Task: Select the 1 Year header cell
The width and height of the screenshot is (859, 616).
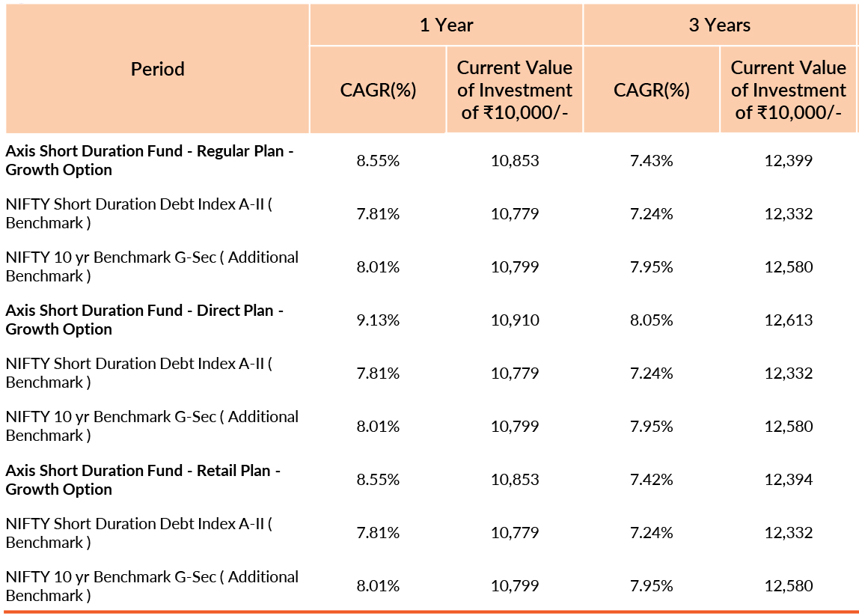Action: pos(446,25)
